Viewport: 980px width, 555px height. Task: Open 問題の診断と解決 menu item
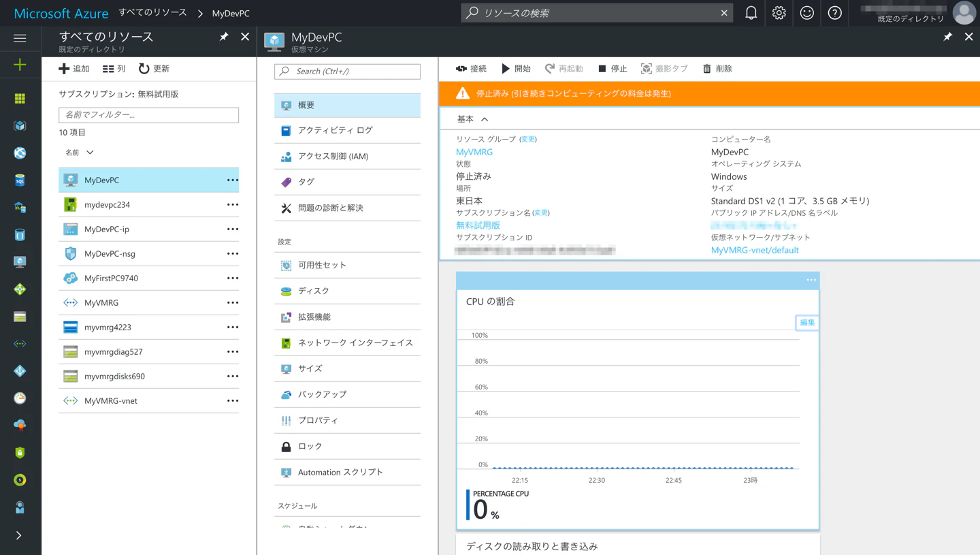point(347,208)
